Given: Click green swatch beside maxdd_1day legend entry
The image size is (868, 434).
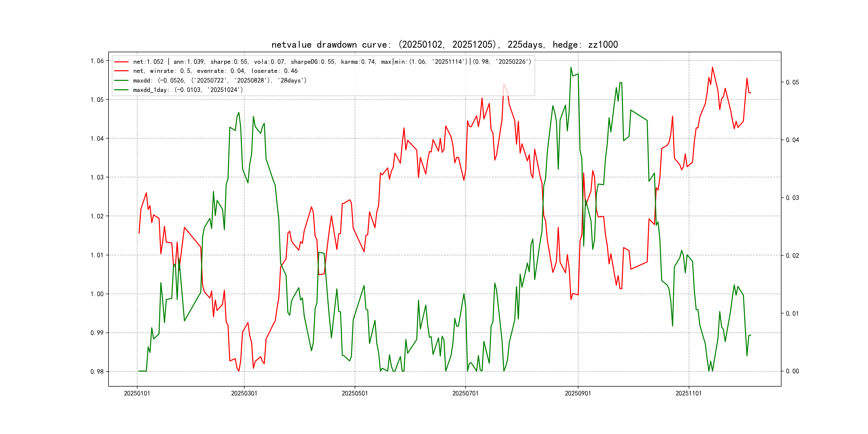Looking at the screenshot, I should coord(121,90).
